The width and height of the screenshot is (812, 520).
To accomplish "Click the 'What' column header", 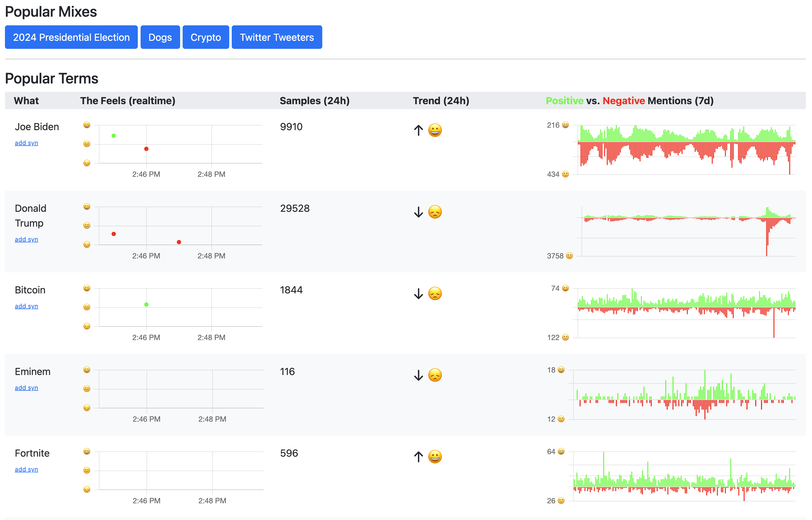I will pyautogui.click(x=26, y=100).
